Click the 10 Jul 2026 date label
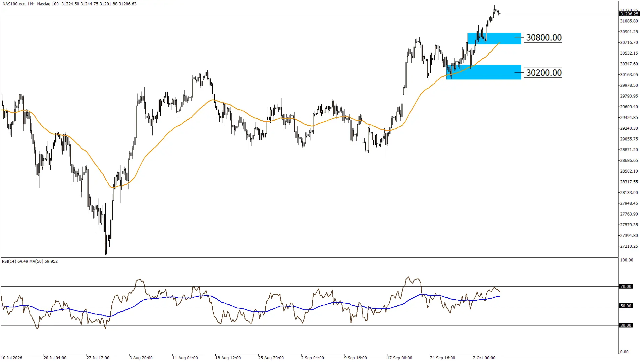644x362 pixels. tap(11, 358)
